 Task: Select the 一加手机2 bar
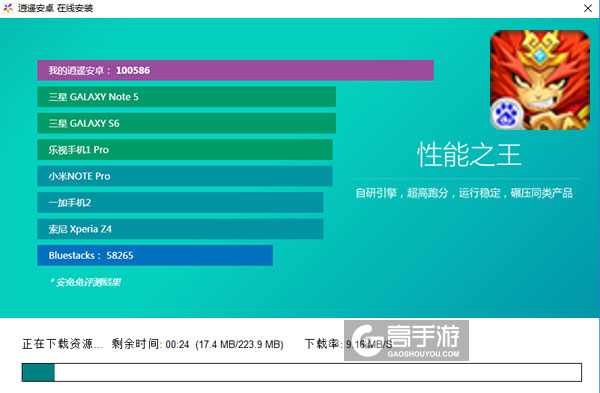pos(180,202)
